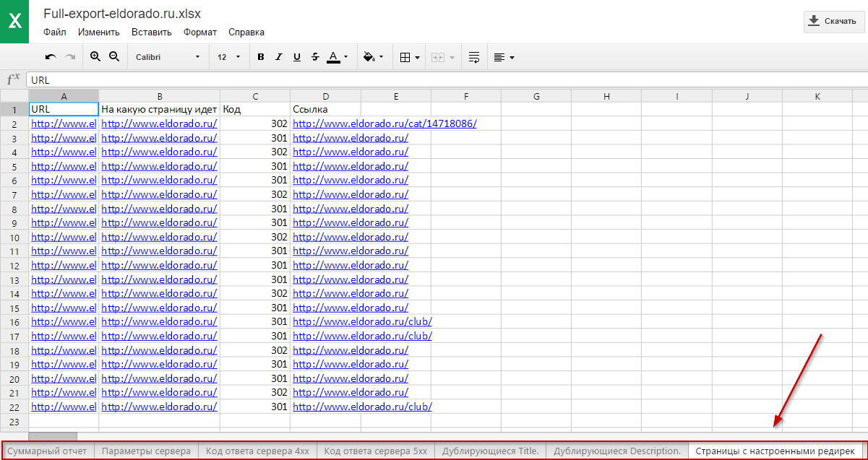
Task: Select column C header
Action: point(255,96)
